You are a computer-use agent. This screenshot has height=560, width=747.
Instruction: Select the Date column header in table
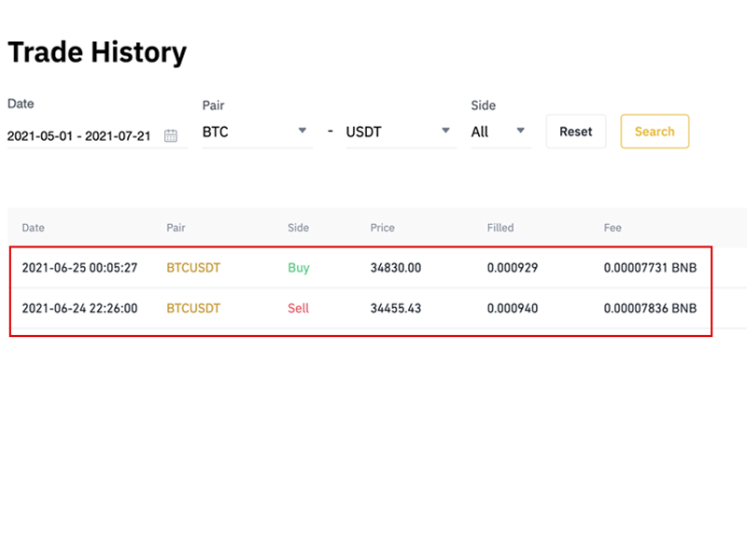[34, 228]
